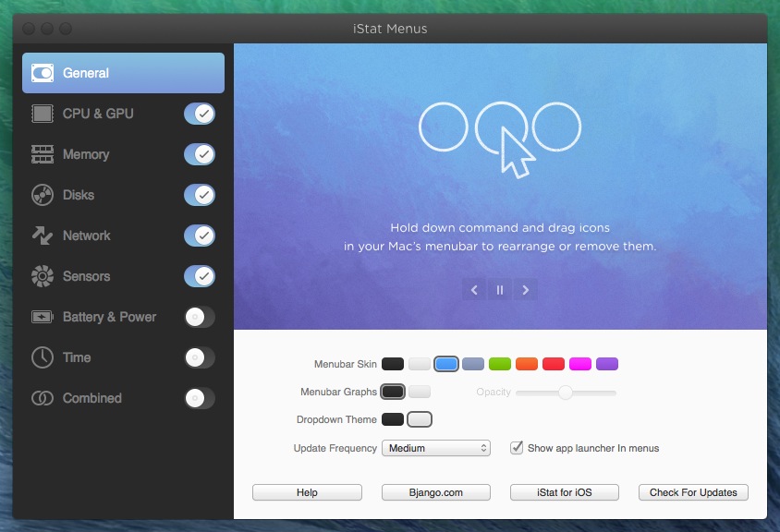This screenshot has height=532, width=780.
Task: Click the Help button
Action: click(x=307, y=492)
